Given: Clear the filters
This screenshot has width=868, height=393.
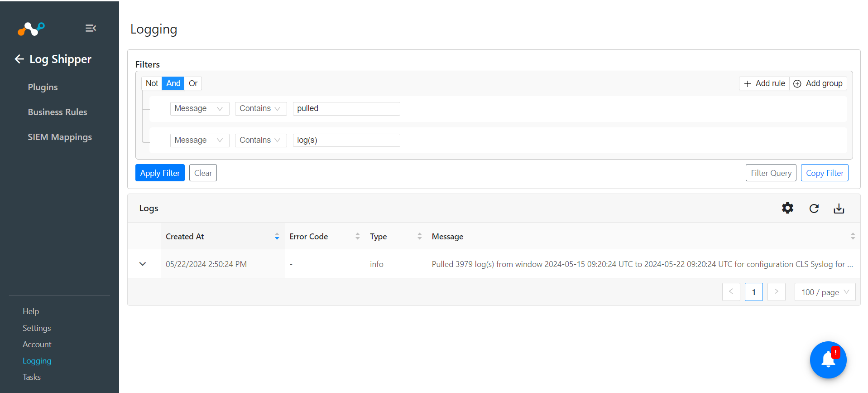Looking at the screenshot, I should (203, 173).
